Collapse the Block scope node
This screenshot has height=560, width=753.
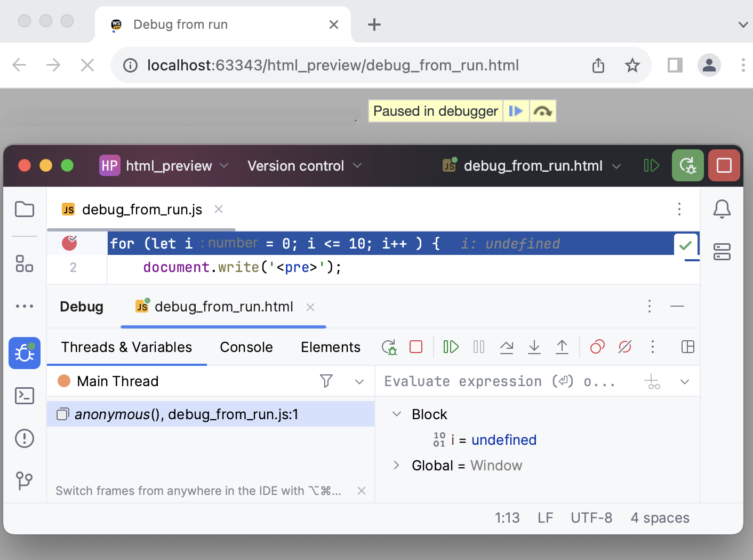point(396,414)
